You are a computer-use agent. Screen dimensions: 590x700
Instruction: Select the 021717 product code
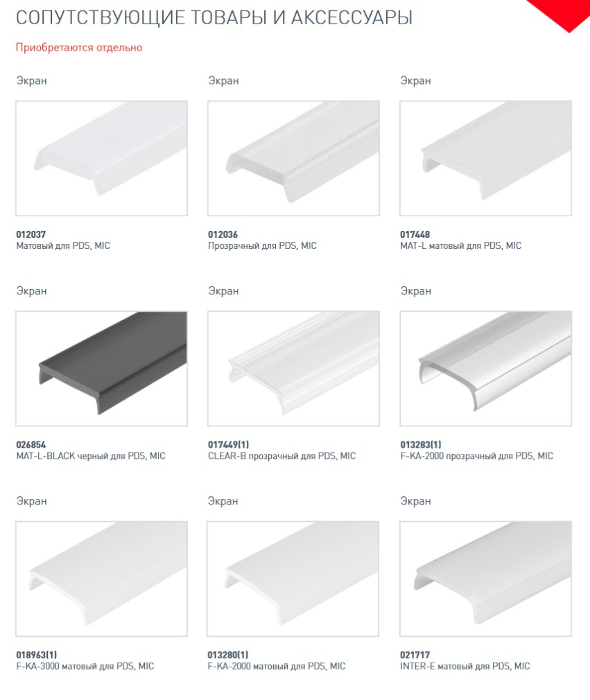point(415,655)
